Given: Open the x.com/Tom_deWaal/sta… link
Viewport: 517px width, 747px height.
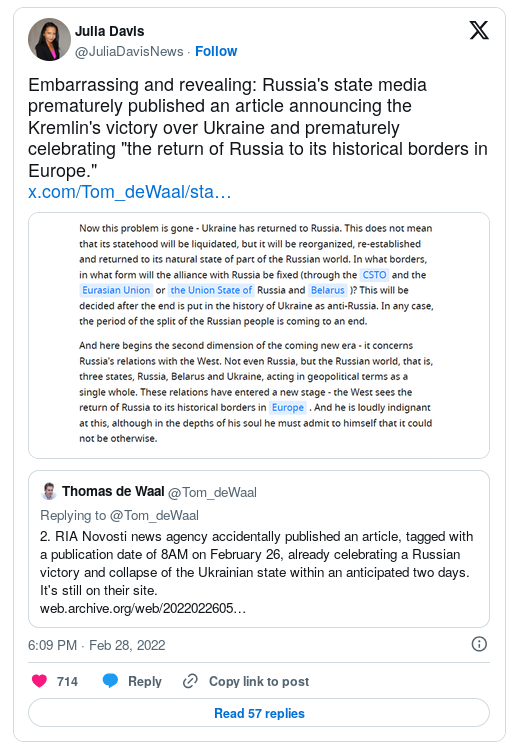Looking at the screenshot, I should click(x=130, y=192).
